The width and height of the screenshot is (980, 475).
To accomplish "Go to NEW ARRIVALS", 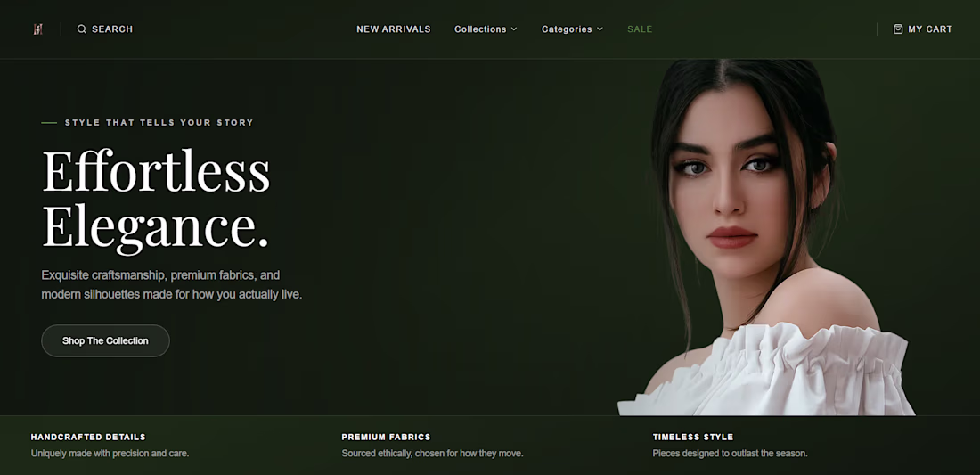I will tap(394, 29).
